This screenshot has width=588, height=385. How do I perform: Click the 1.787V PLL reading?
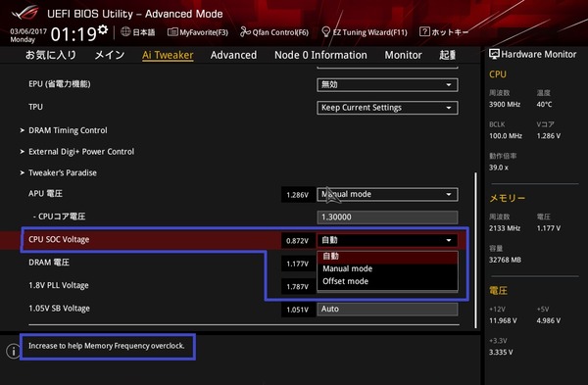[x=298, y=287]
